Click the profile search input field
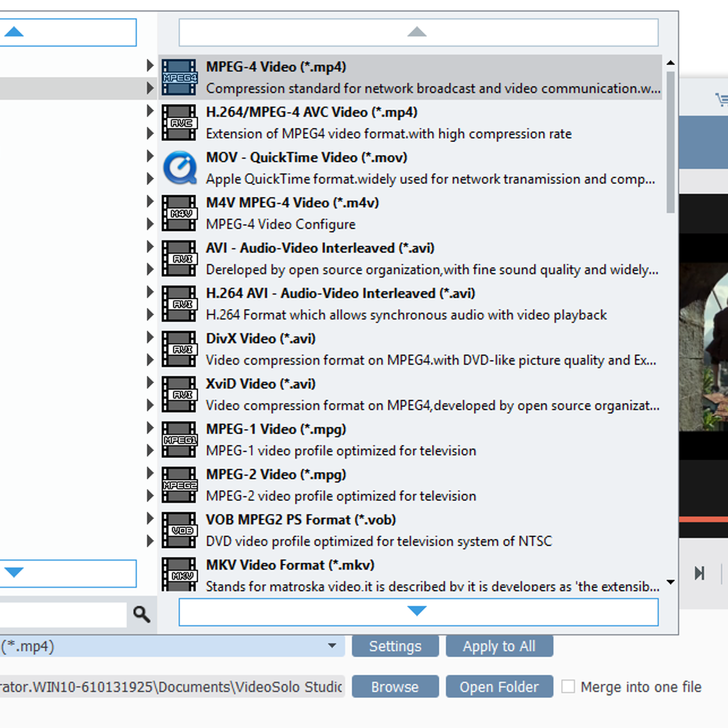 click(x=63, y=615)
